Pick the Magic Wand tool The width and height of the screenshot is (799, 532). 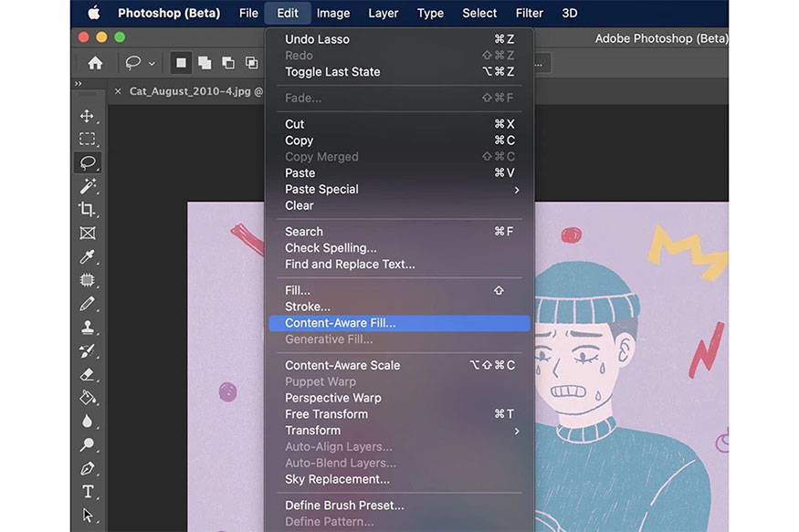87,185
